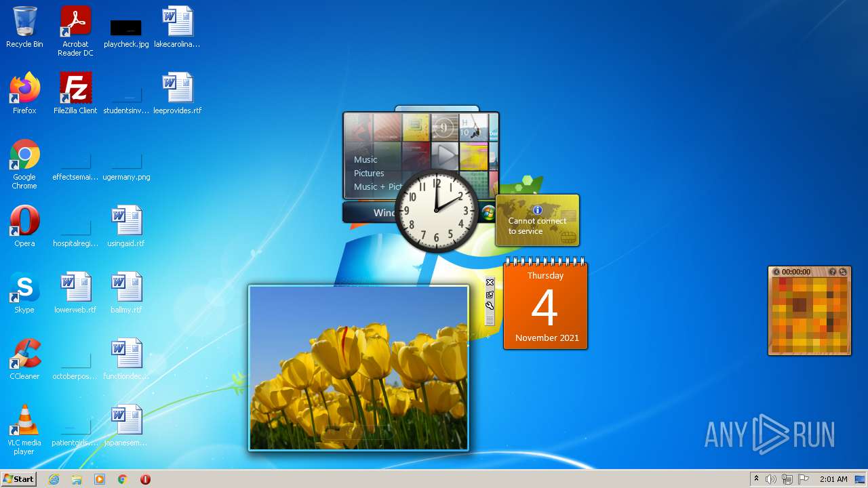Click the Show desktop button on the taskbar

(861, 479)
